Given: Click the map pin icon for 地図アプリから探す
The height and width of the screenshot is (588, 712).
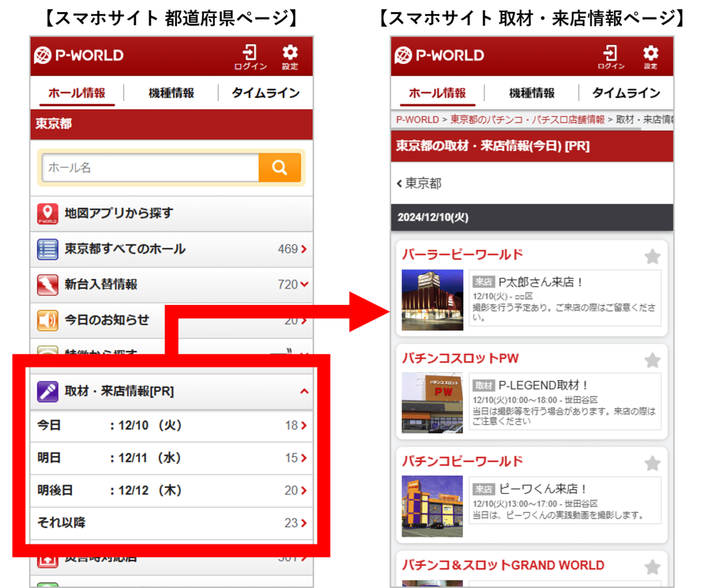Looking at the screenshot, I should point(48,214).
